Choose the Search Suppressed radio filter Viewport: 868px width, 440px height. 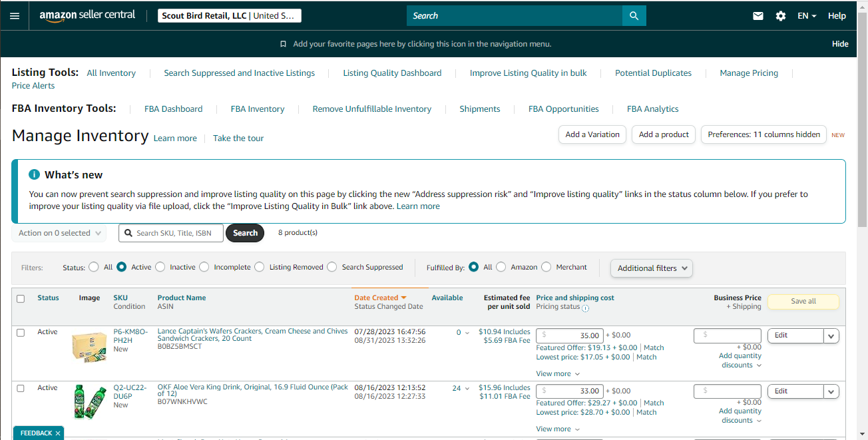coord(332,267)
